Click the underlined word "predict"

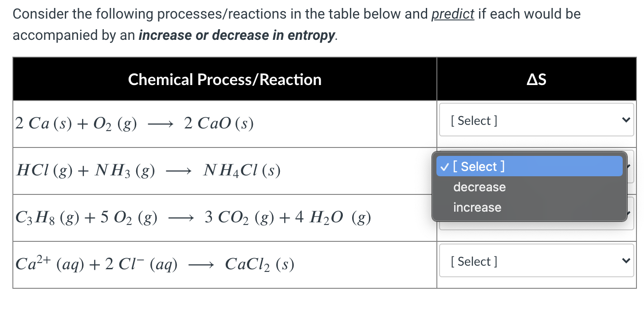pyautogui.click(x=453, y=14)
